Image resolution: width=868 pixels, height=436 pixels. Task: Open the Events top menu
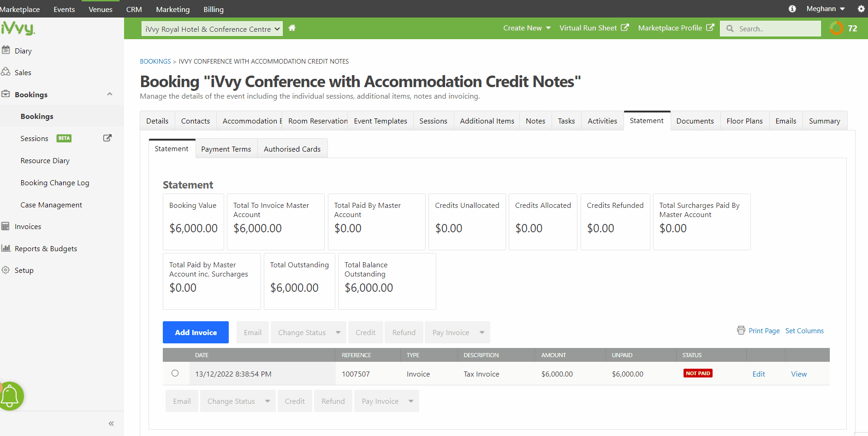64,9
